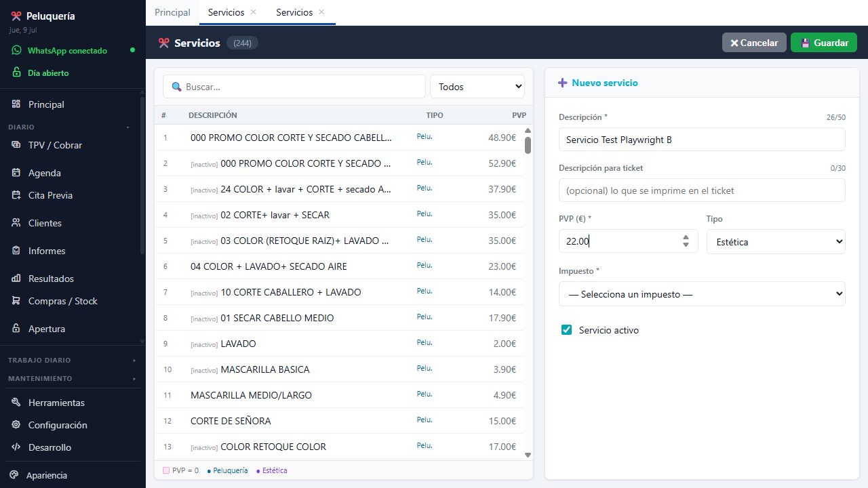This screenshot has height=488, width=868.
Task: Go to Clientes section
Action: [45, 223]
